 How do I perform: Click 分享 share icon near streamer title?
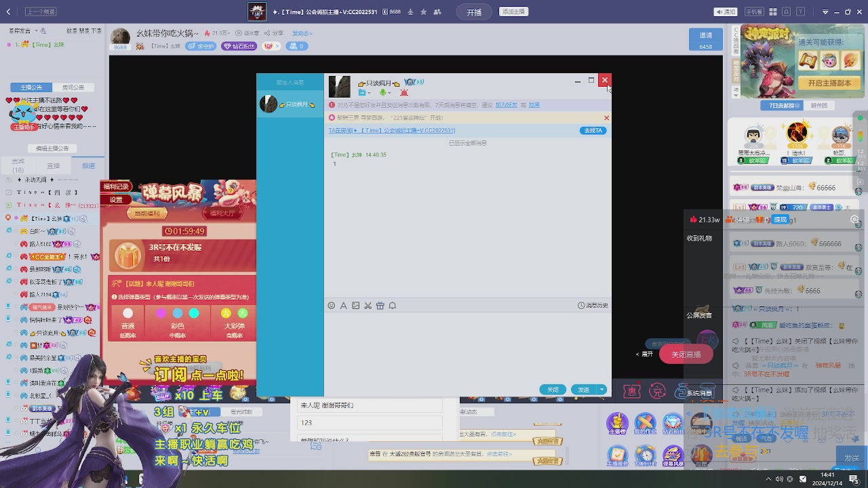pos(274,33)
